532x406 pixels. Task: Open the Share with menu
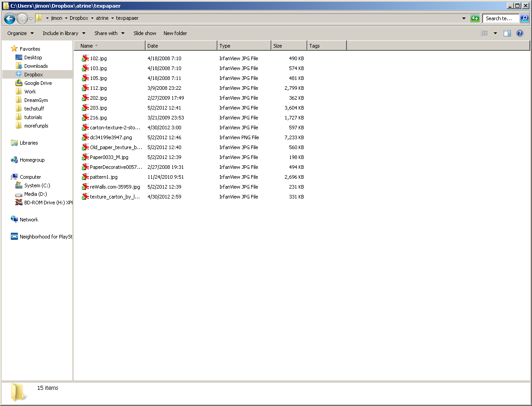tap(109, 33)
